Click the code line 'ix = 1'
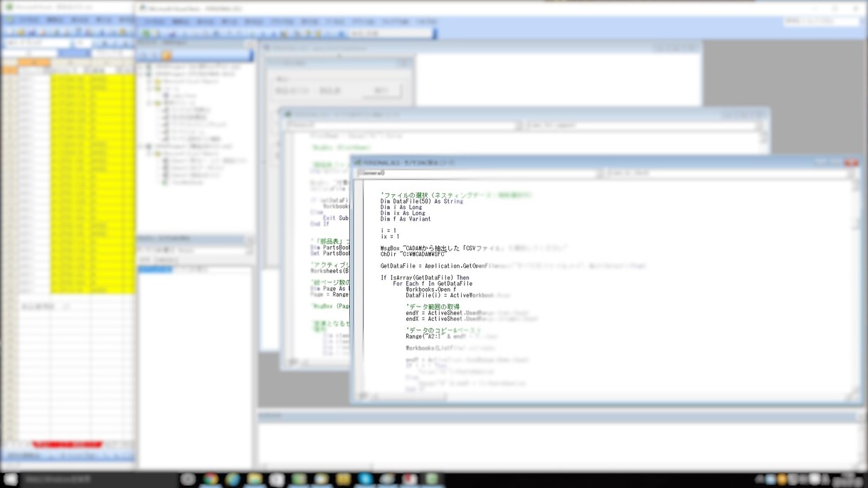 click(x=390, y=236)
